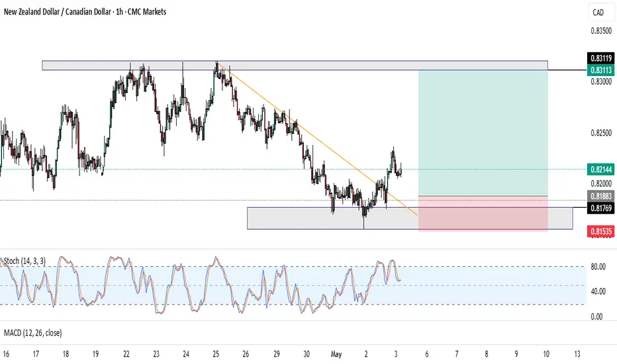Select the 0.81769 black price label
The height and width of the screenshot is (364, 617).
tap(600, 208)
